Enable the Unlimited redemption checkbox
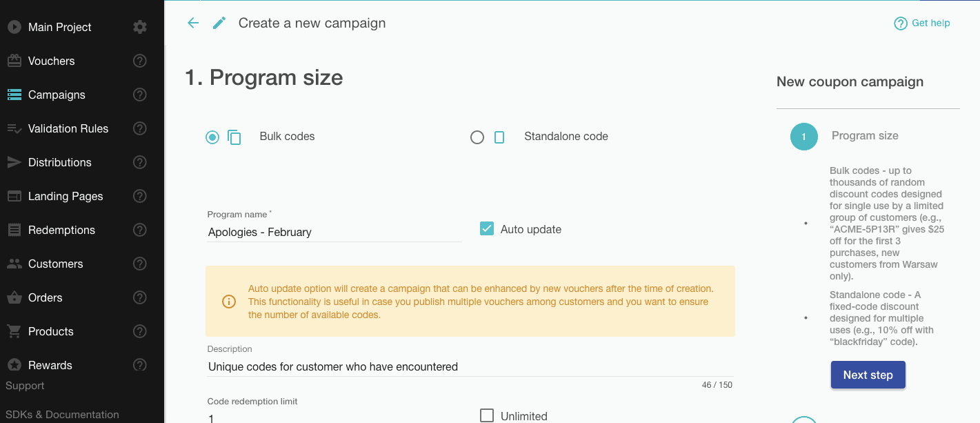Screen dimensions: 980x423 487,415
